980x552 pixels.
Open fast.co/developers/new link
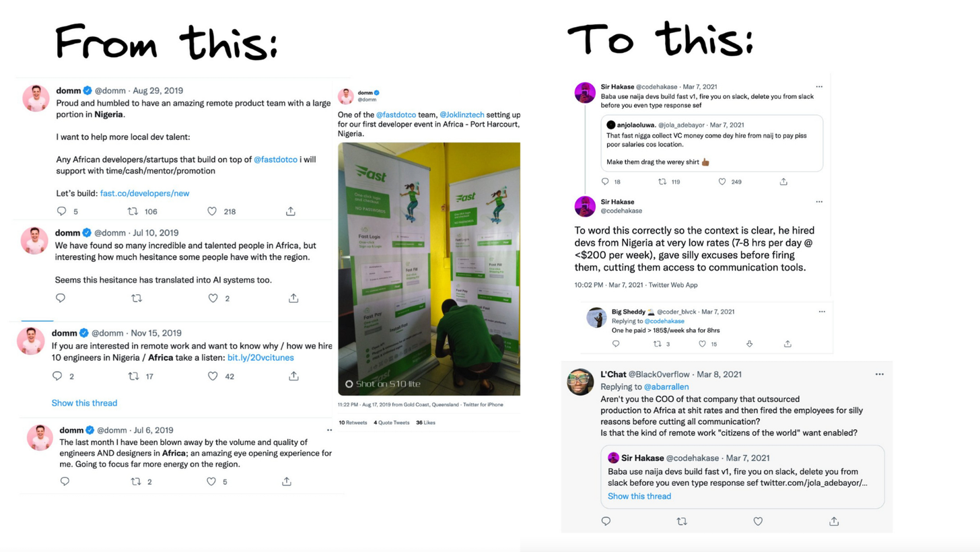(x=145, y=193)
